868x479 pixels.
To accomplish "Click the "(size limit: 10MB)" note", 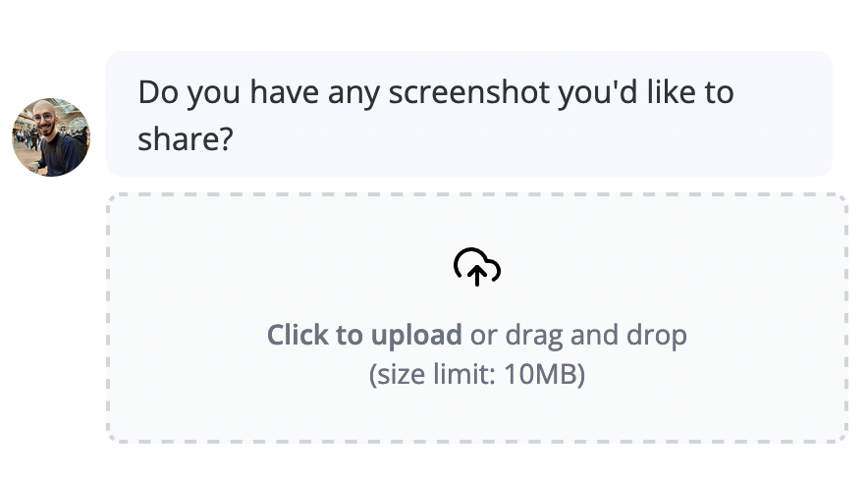I will tap(477, 375).
